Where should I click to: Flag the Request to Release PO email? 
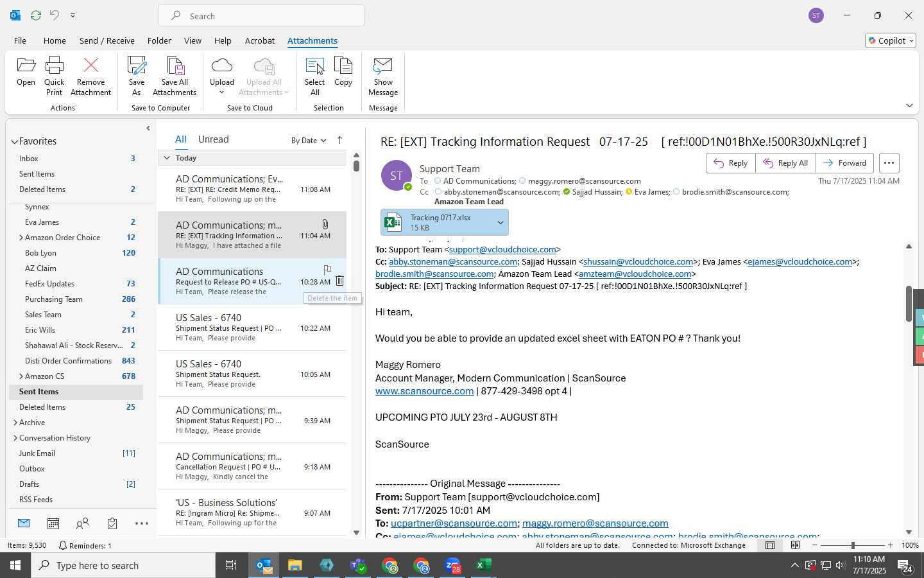(x=327, y=270)
